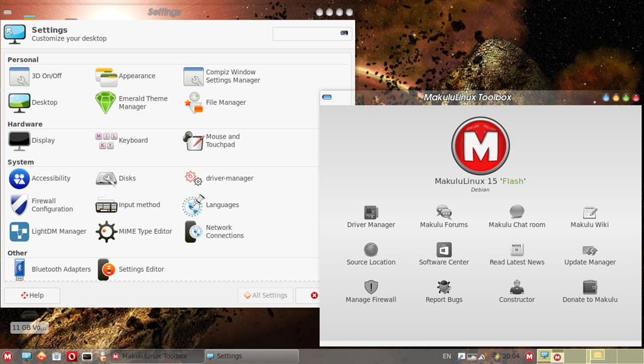The image size is (644, 364).
Task: Launch Emerald Theme Manager
Action: (132, 102)
